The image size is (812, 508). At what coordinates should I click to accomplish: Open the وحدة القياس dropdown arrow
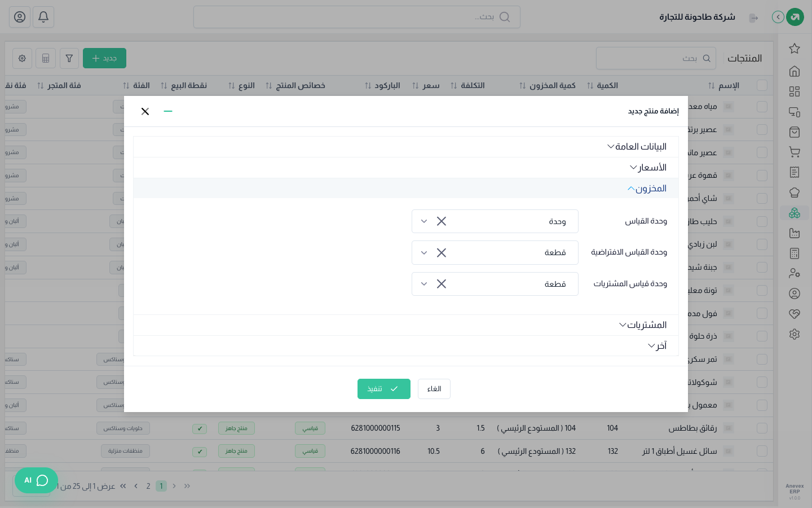tap(424, 221)
